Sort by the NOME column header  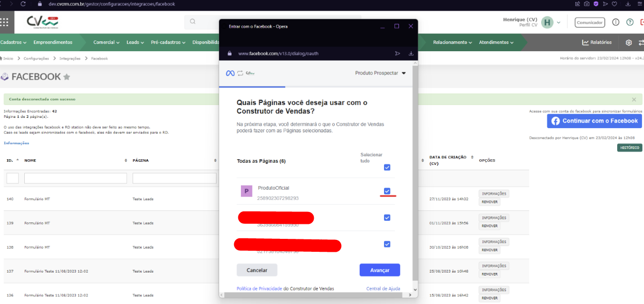(75, 160)
